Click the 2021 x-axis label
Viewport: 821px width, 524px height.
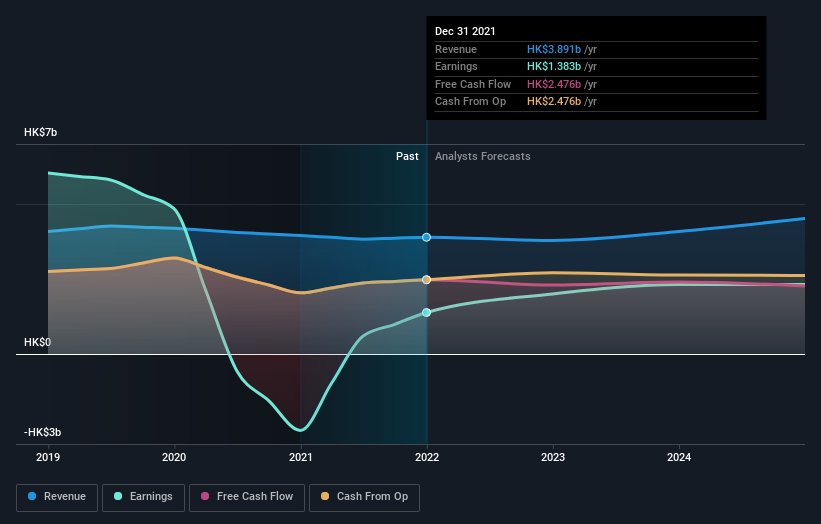click(x=301, y=457)
